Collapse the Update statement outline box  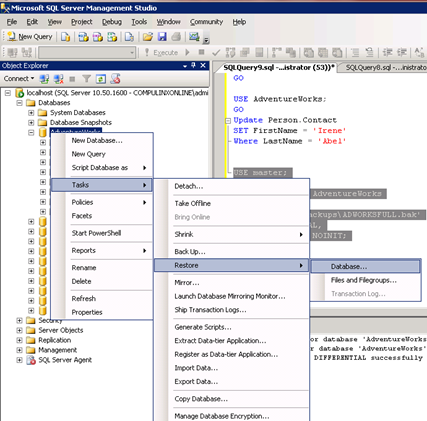click(x=228, y=121)
